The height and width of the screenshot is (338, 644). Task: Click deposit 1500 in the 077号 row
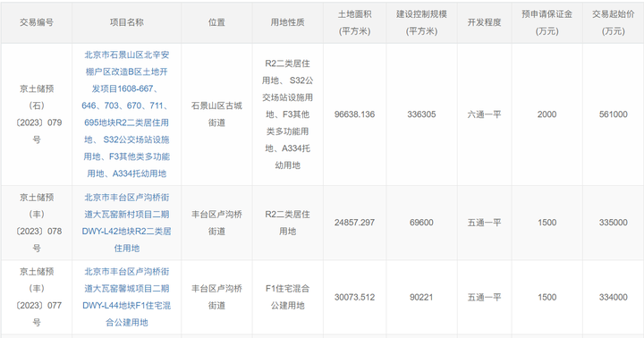point(547,297)
